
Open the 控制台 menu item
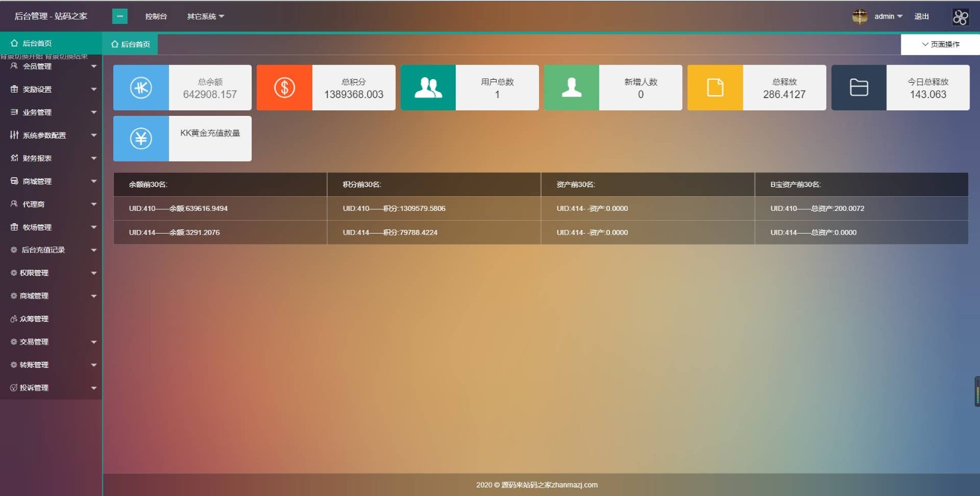[x=156, y=17]
